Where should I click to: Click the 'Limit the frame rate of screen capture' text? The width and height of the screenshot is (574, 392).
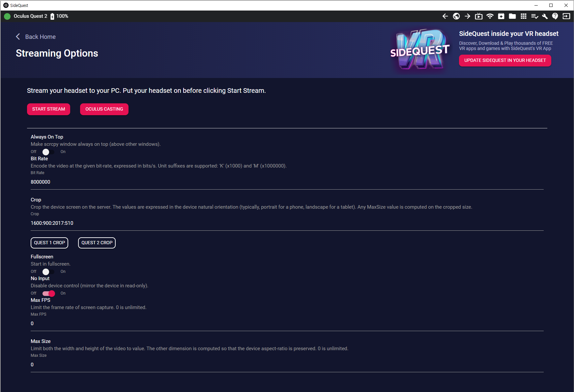[x=89, y=307]
